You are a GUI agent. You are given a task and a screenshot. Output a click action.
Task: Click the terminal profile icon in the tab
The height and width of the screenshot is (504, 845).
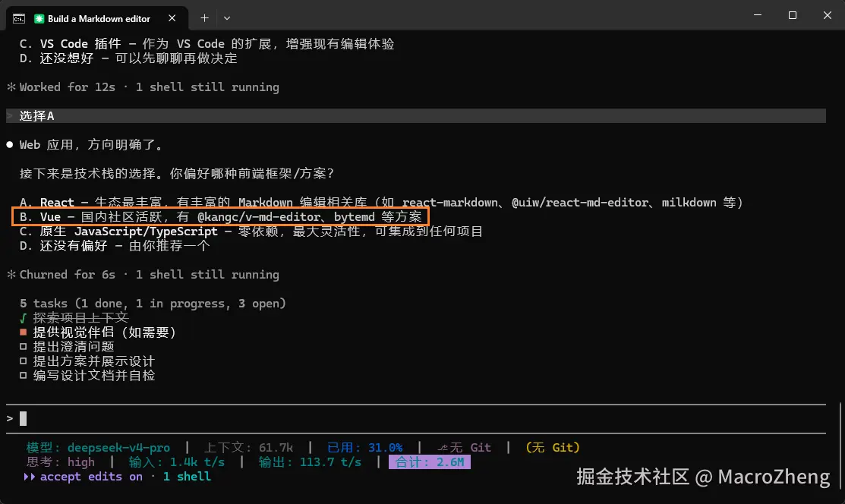tap(19, 19)
